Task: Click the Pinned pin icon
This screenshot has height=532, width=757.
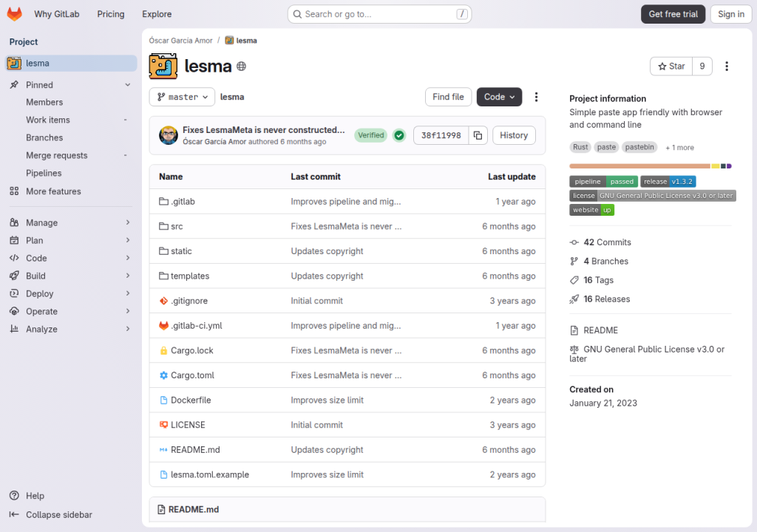Action: pos(15,85)
